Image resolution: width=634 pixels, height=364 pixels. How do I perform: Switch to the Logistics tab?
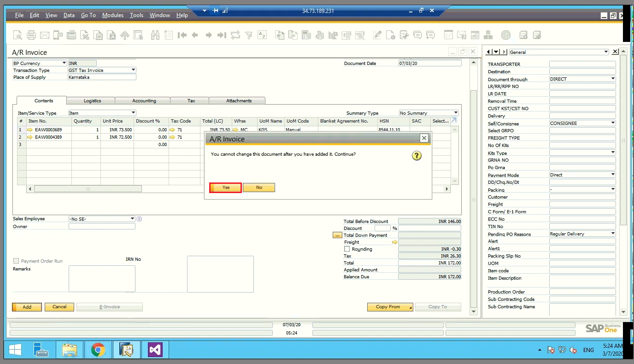coord(92,100)
